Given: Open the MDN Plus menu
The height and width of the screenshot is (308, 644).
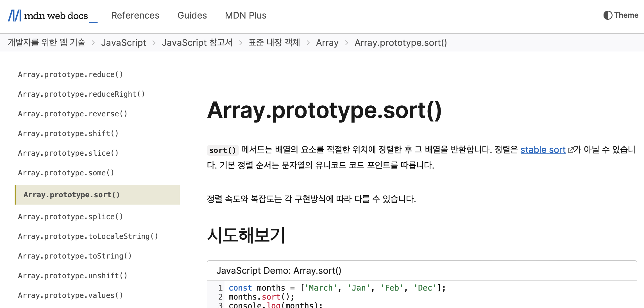Looking at the screenshot, I should pos(246,15).
